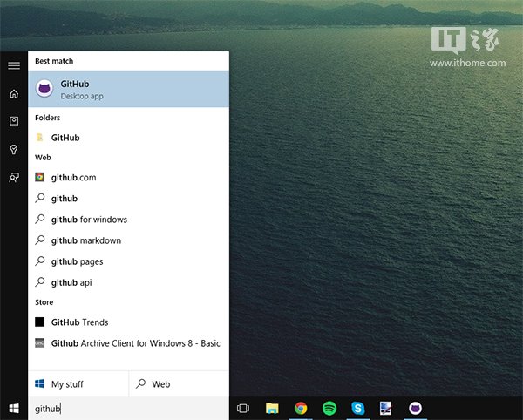Image resolution: width=523 pixels, height=420 pixels.
Task: Open the GitHub folder result
Action: pos(128,138)
